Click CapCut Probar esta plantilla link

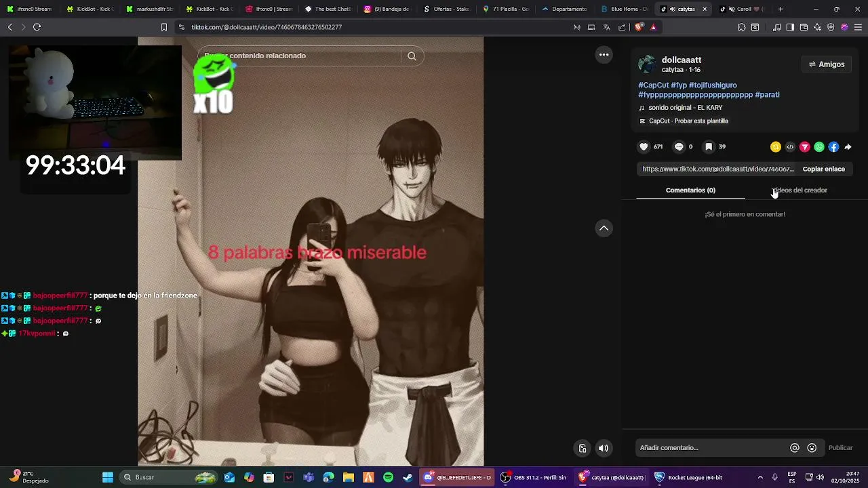tap(684, 121)
